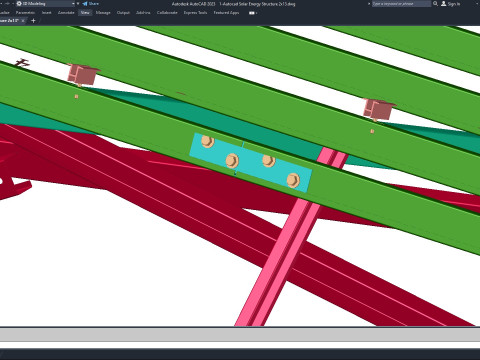Add a new drawing tab with plus
Image resolution: width=480 pixels, height=360 pixels.
pos(33,21)
